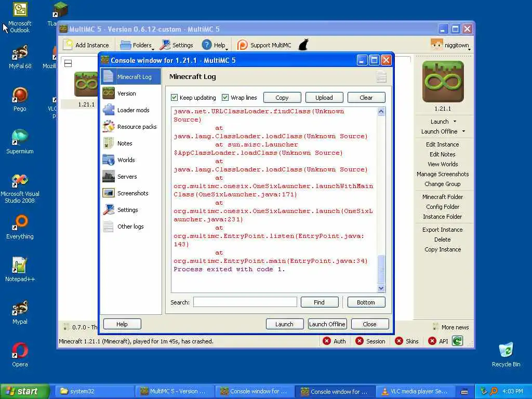Image resolution: width=532 pixels, height=399 pixels.
Task: Click Launch Offline in the console window
Action: (x=327, y=324)
